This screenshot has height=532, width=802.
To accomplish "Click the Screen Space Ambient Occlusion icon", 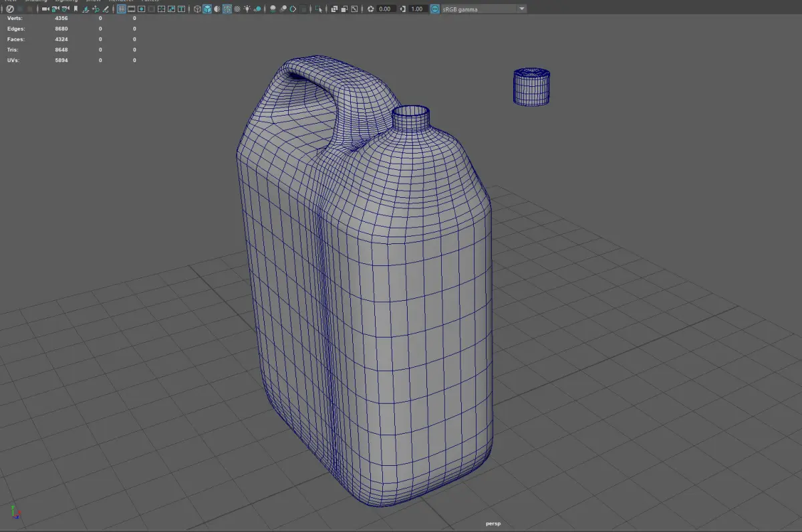I will 273,9.
